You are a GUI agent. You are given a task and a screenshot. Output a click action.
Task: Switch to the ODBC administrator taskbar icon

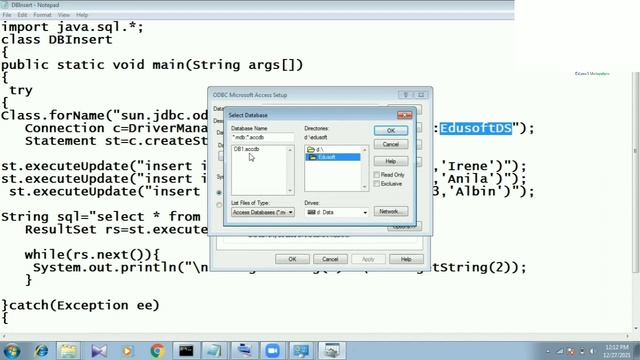point(331,351)
